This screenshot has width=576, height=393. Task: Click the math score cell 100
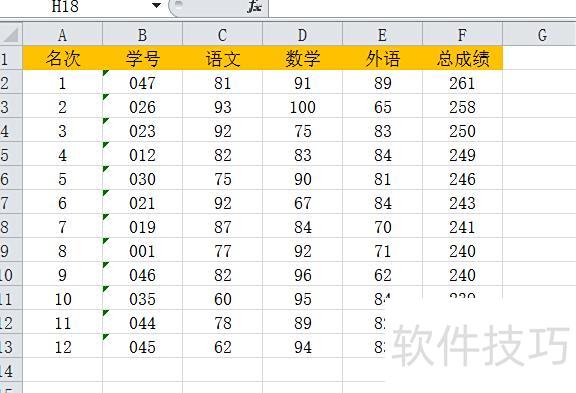click(x=303, y=107)
